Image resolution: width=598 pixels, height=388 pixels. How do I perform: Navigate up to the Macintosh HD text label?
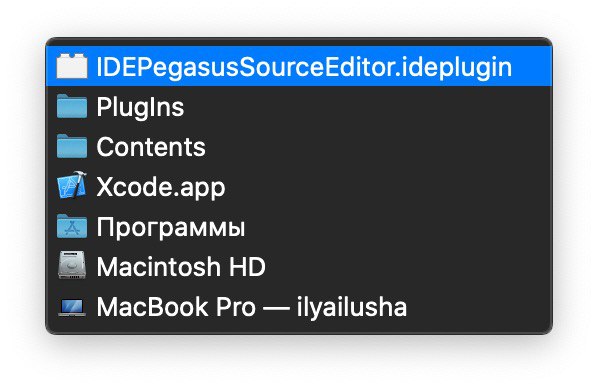[181, 266]
